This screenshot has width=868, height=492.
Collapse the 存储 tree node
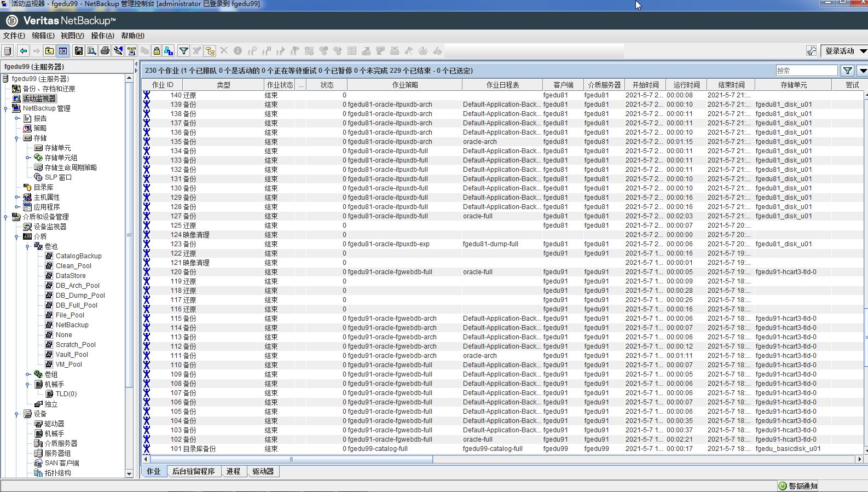click(17, 138)
